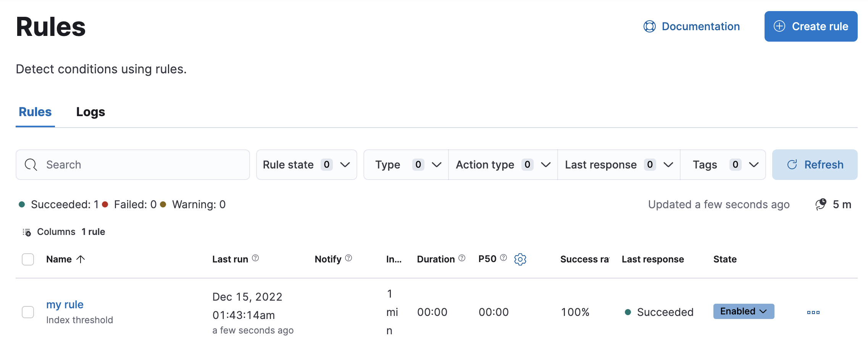Click the P50 help tooltip icon
Screen dimensions: 868x340
[503, 258]
